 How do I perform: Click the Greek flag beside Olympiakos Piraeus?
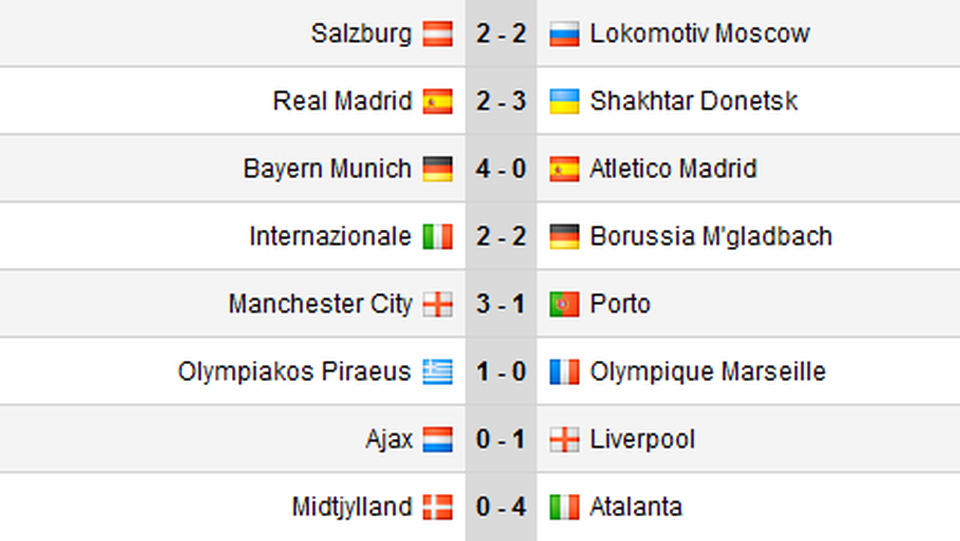coord(438,372)
